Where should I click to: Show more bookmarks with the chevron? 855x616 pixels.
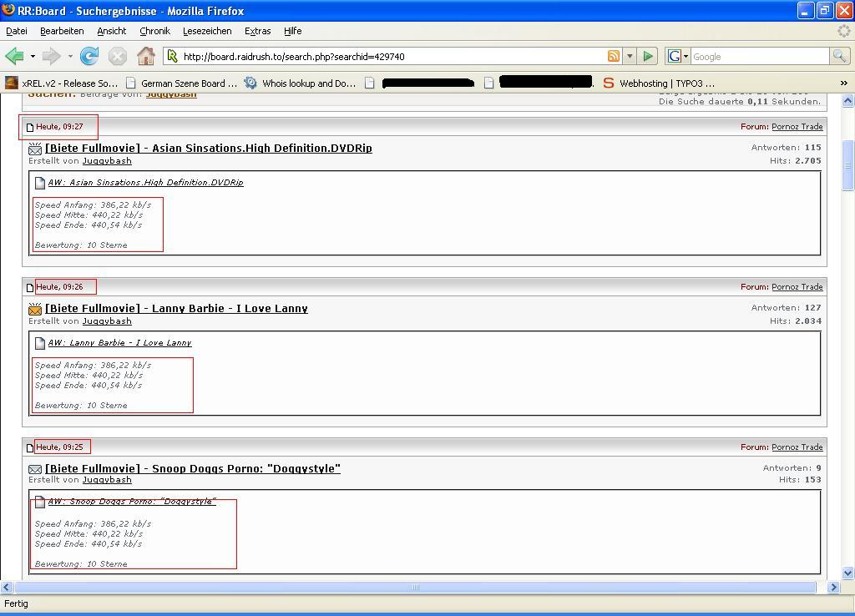[x=843, y=83]
